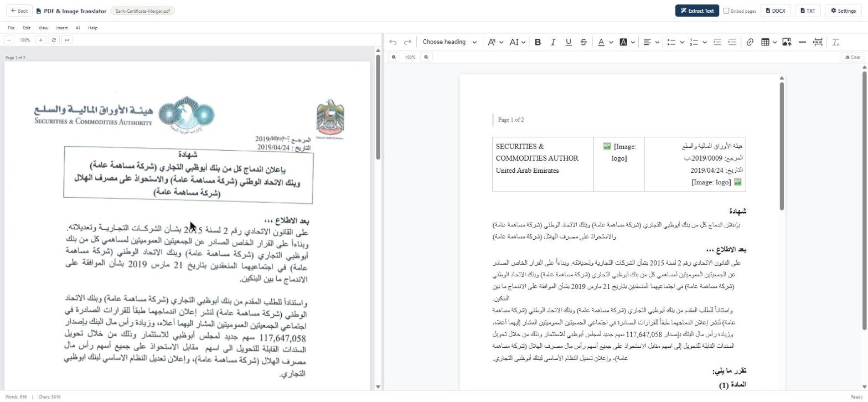The height and width of the screenshot is (402, 868).
Task: Click the 'SECURITIES & COMMODITIES AUTHOR' table cell
Action: [x=542, y=164]
